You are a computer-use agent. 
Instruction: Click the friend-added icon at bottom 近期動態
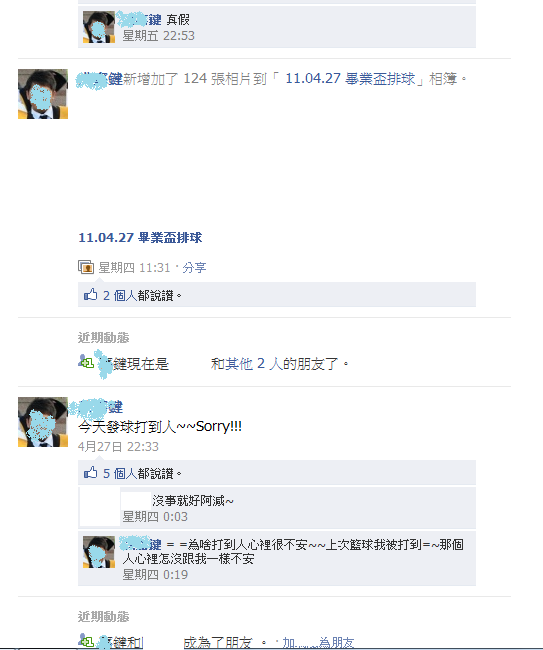(86, 640)
